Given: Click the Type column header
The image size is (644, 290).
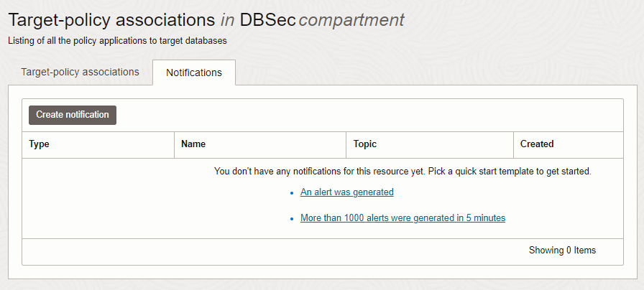Looking at the screenshot, I should (x=39, y=144).
